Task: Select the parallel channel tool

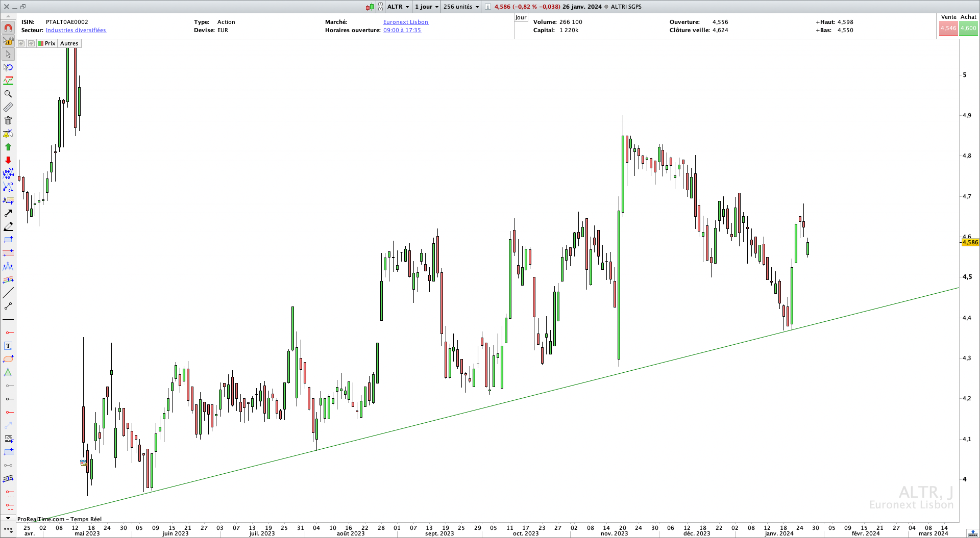Action: pyautogui.click(x=8, y=478)
